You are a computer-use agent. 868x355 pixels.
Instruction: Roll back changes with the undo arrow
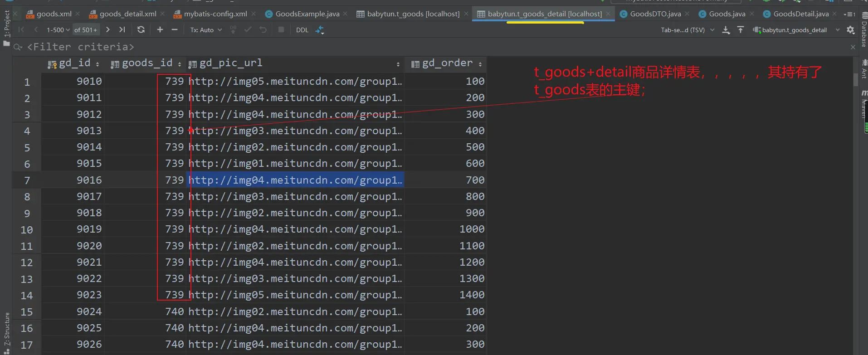click(263, 30)
